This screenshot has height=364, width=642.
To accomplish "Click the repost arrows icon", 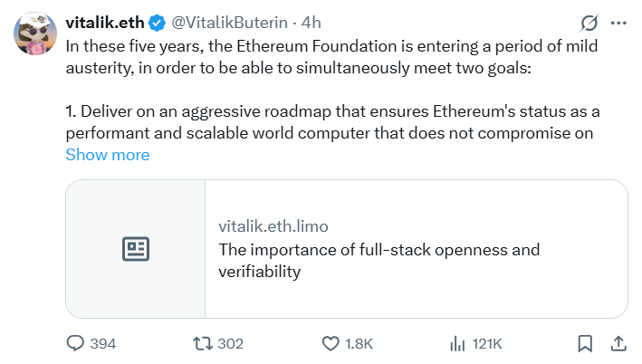I will pyautogui.click(x=203, y=343).
